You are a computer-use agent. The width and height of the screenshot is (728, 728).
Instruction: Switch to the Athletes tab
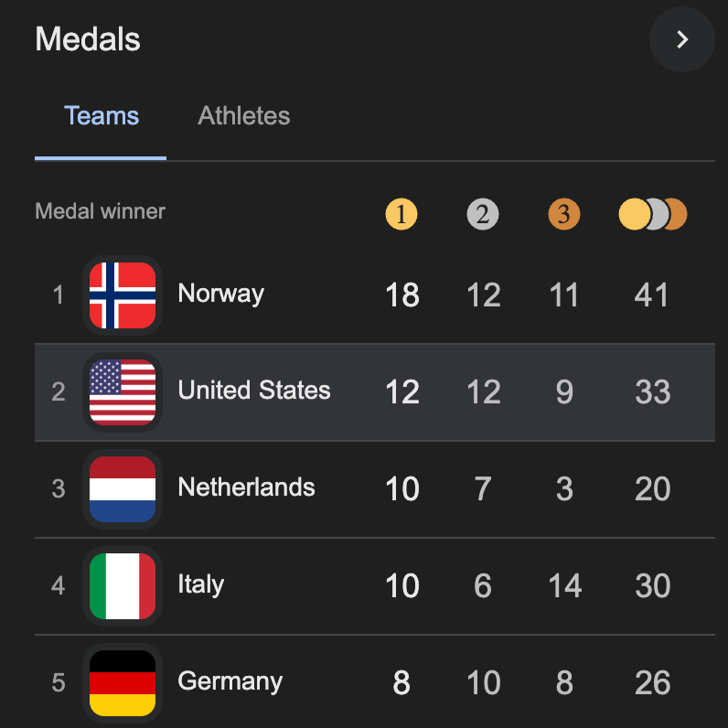(x=244, y=116)
